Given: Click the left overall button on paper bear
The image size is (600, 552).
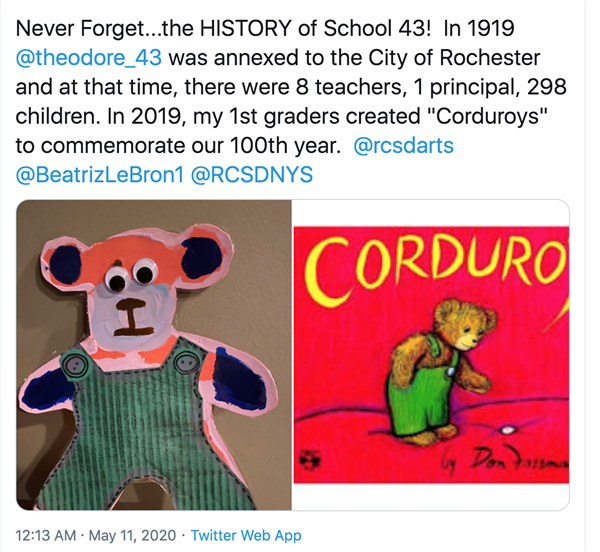Looking at the screenshot, I should click(74, 365).
